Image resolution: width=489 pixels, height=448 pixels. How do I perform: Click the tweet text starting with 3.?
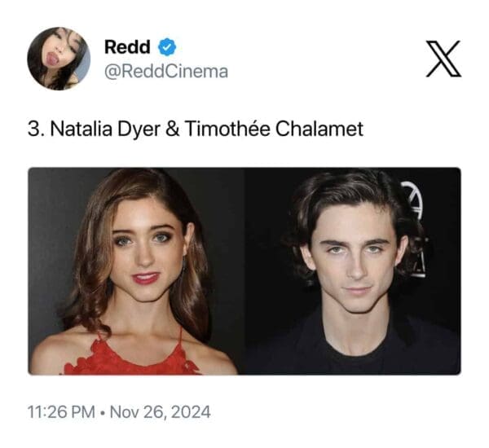195,129
